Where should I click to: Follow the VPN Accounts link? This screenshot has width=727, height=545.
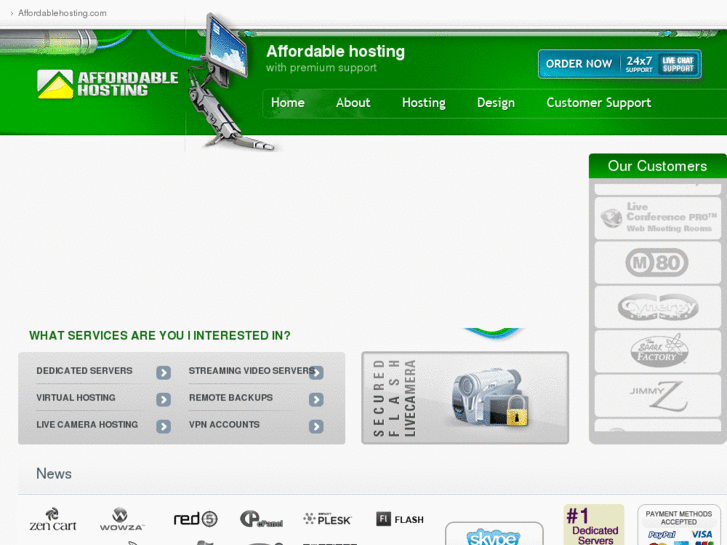(x=224, y=425)
